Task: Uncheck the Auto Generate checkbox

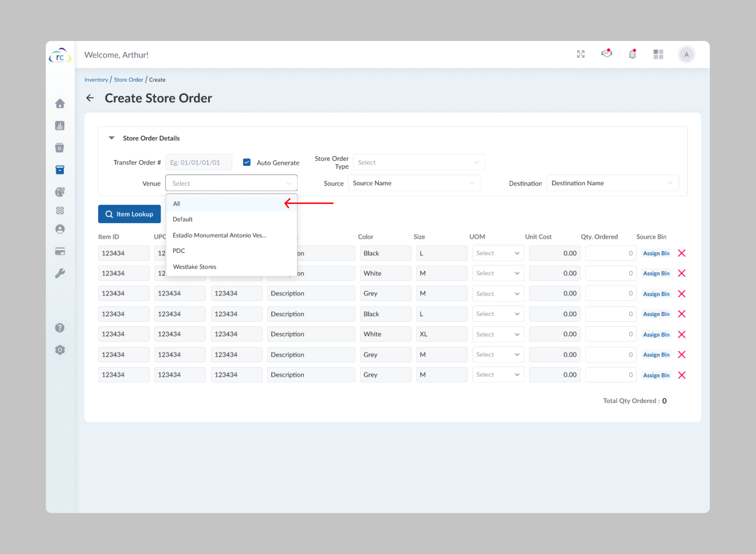Action: [x=247, y=162]
